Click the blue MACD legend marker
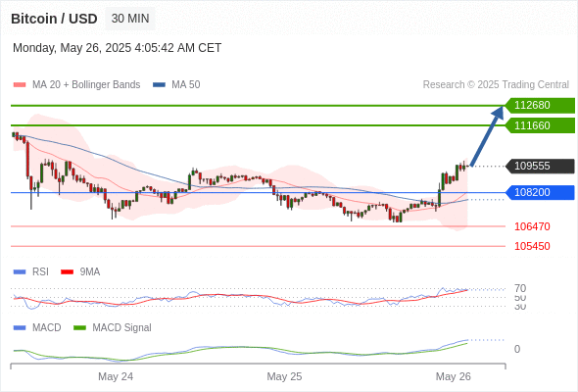578x392 pixels. pos(20,328)
